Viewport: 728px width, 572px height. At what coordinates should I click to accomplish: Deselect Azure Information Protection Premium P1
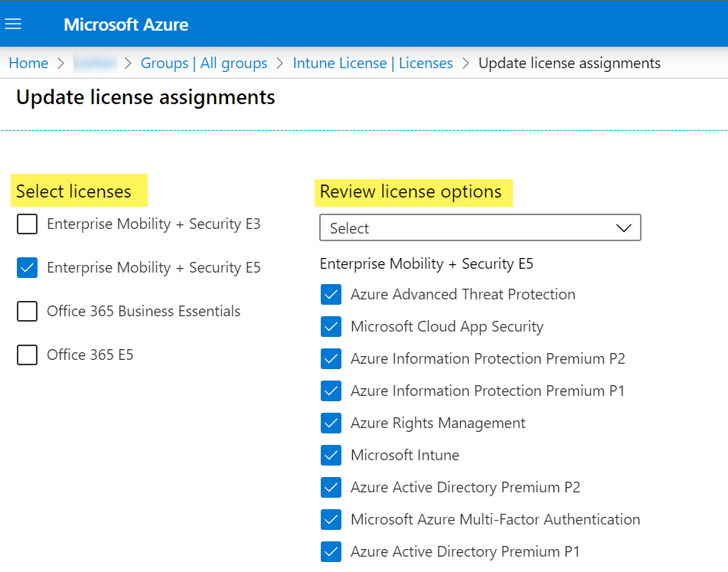[x=331, y=391]
